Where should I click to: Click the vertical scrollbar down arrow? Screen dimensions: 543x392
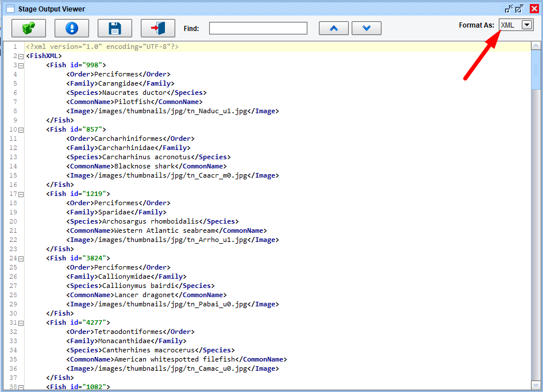[536, 385]
